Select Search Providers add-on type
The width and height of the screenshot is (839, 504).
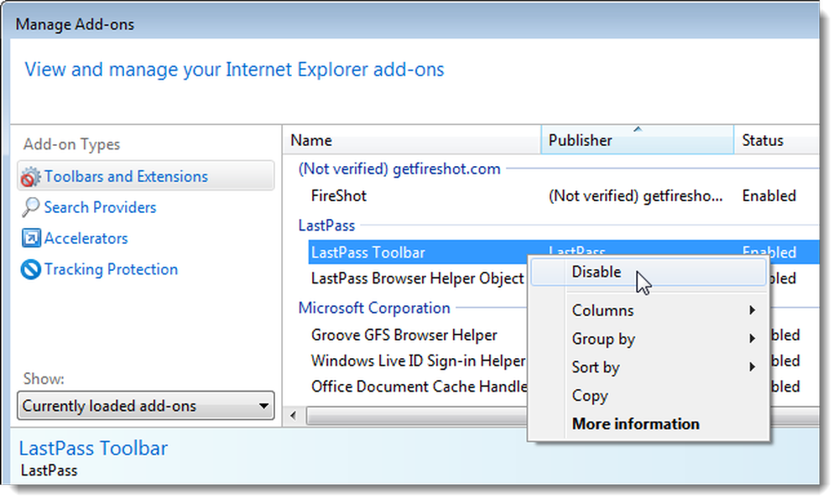100,208
